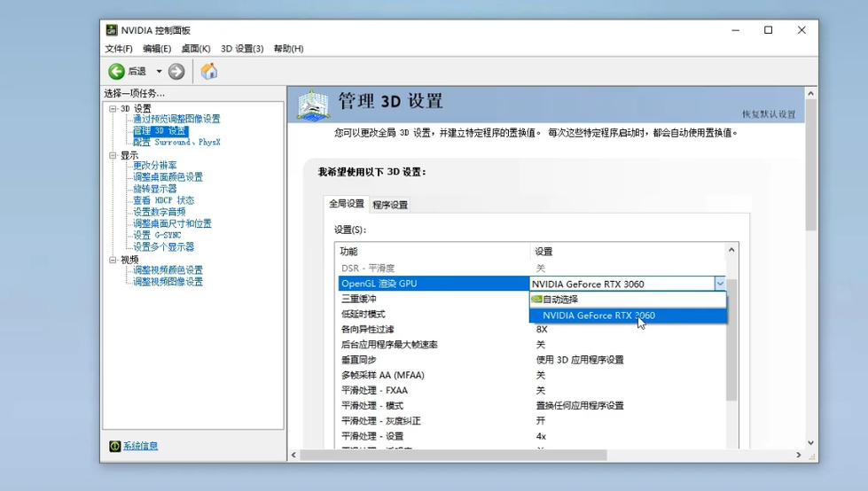Open 调整视频图像设置 task

coord(168,282)
